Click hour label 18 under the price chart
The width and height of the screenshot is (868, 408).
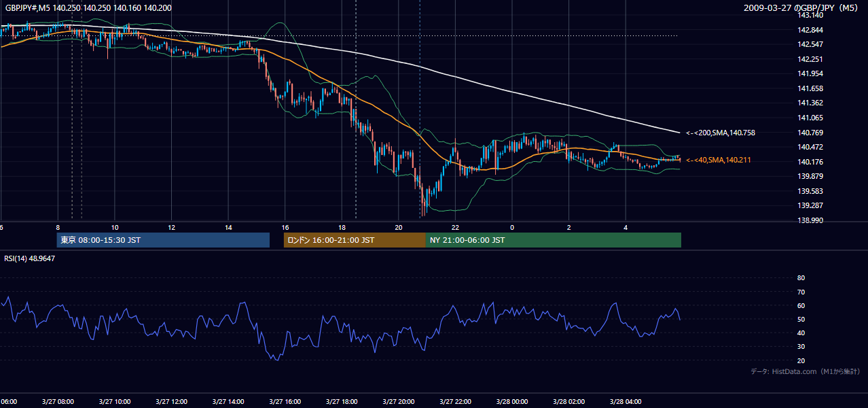tap(342, 227)
